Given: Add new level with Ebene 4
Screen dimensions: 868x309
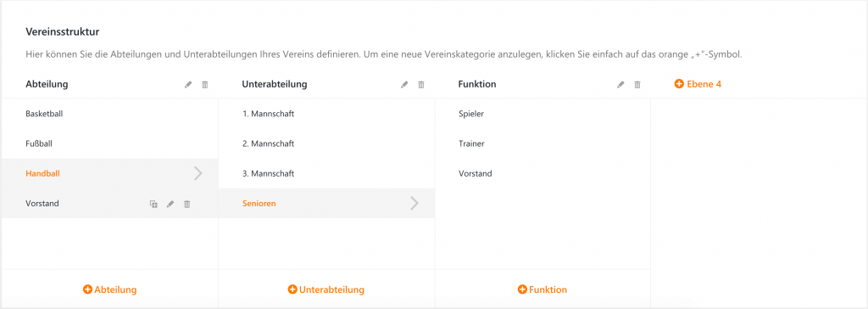Looking at the screenshot, I should coord(698,84).
